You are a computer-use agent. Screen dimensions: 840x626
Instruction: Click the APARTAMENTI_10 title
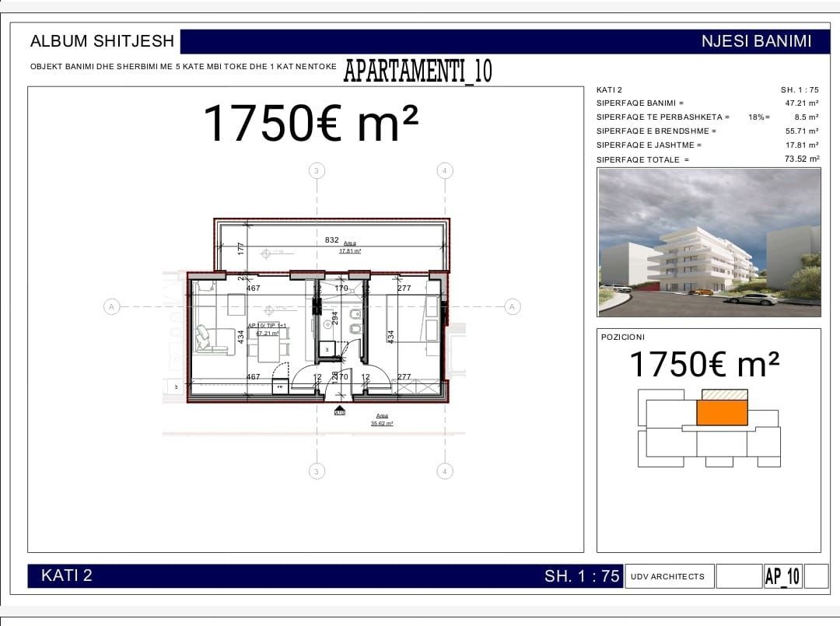418,71
